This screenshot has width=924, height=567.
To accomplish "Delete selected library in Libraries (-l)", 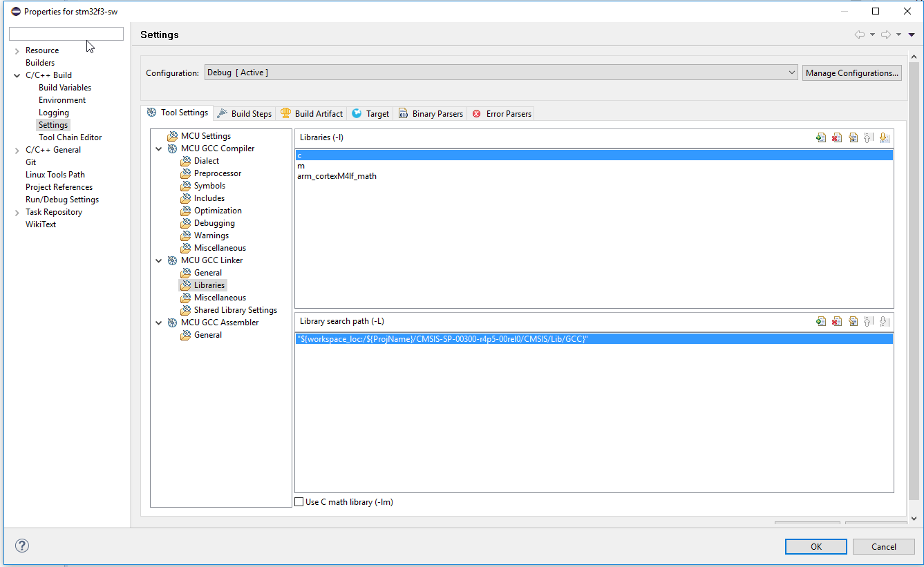I will pos(837,137).
